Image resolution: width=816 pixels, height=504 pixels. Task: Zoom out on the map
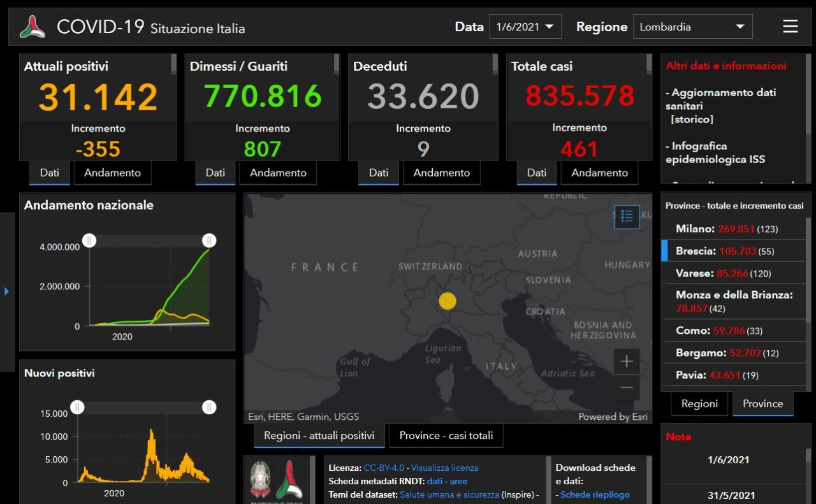click(x=626, y=387)
